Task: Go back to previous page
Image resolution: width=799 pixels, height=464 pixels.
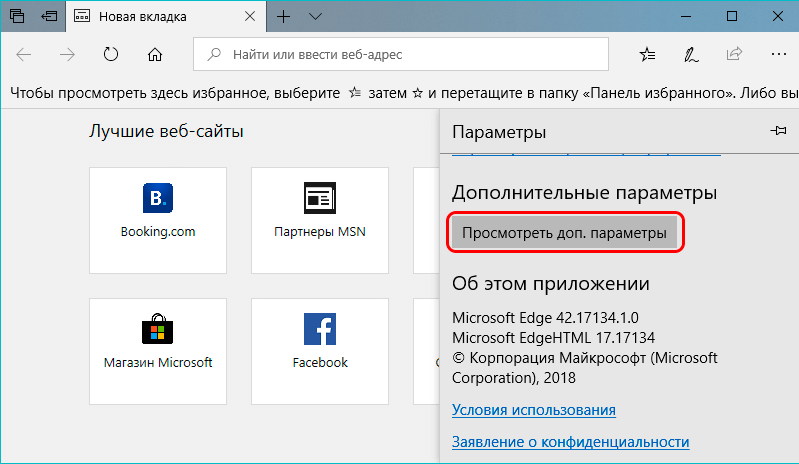Action: 24,54
